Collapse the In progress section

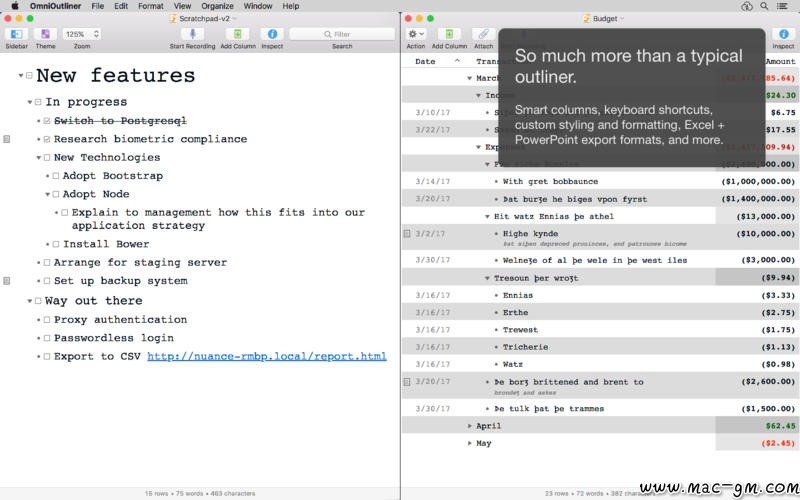(x=30, y=102)
